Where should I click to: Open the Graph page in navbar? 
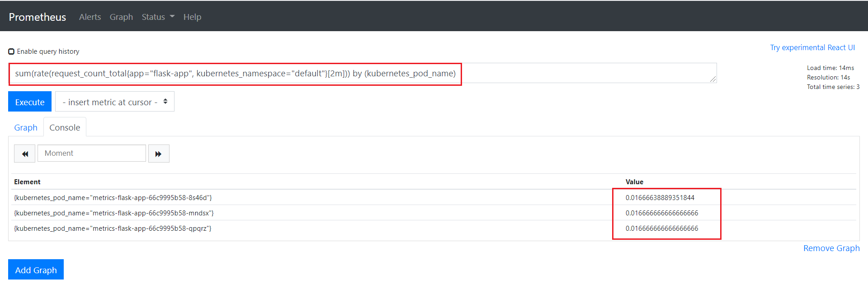pyautogui.click(x=121, y=17)
